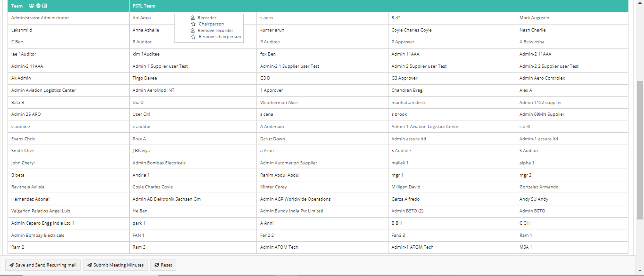Select Admin Bundy India Pvt Limited cell
The height and width of the screenshot is (276, 644).
tap(322, 211)
